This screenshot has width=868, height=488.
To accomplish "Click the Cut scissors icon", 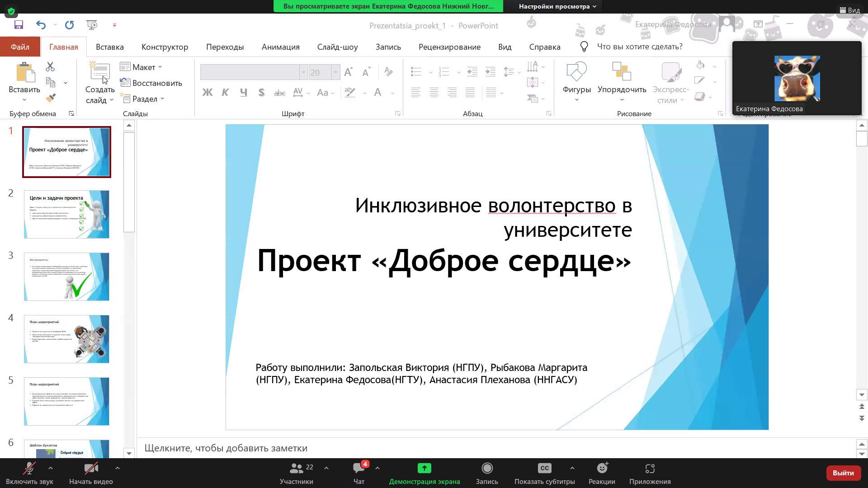I will point(50,67).
